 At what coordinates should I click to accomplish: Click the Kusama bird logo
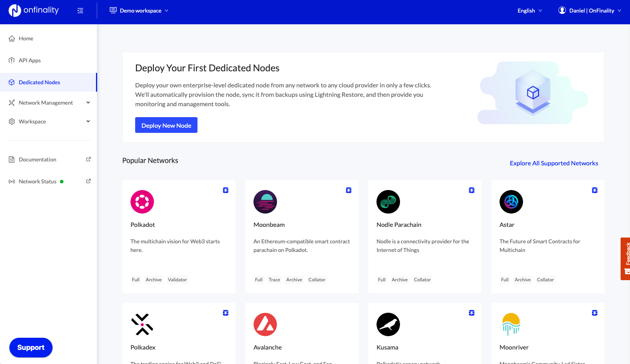[388, 324]
